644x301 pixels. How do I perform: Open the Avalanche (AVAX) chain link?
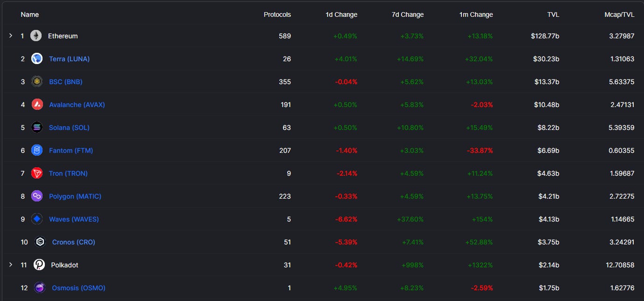click(77, 105)
